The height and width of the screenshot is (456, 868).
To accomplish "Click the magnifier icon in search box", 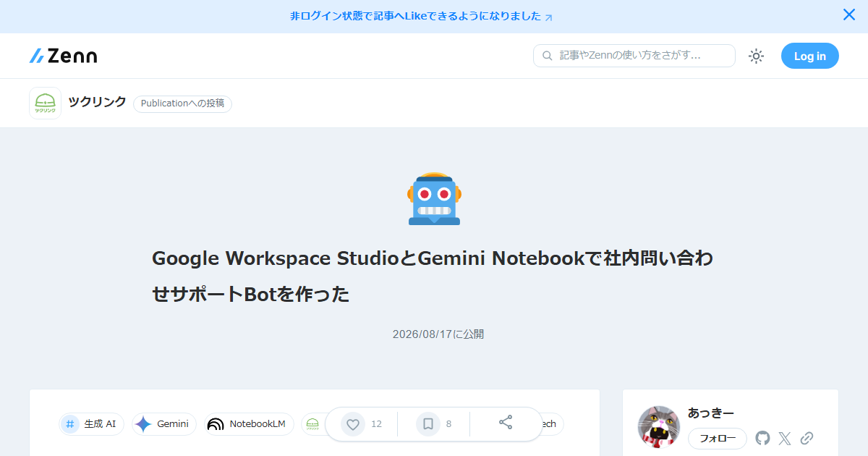I will click(548, 56).
